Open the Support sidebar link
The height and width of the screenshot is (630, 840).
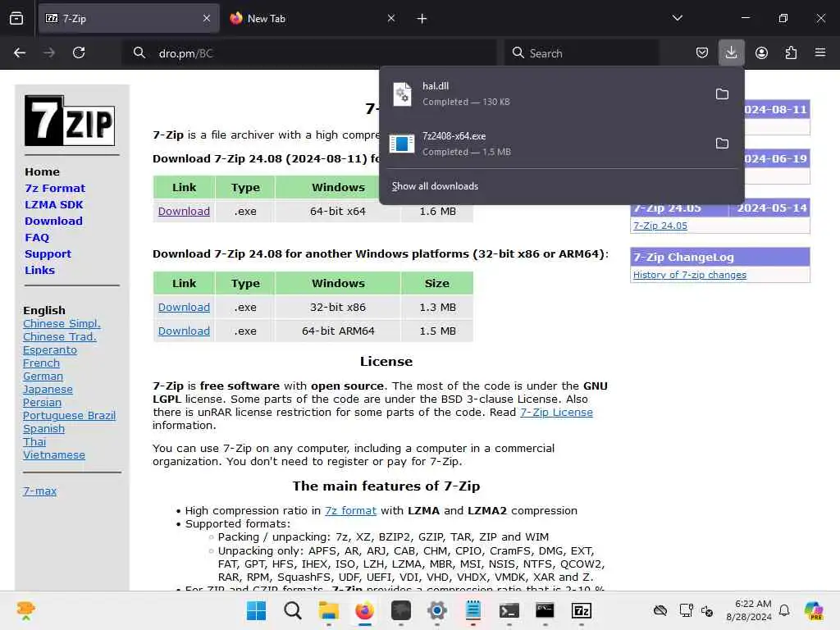pyautogui.click(x=48, y=254)
